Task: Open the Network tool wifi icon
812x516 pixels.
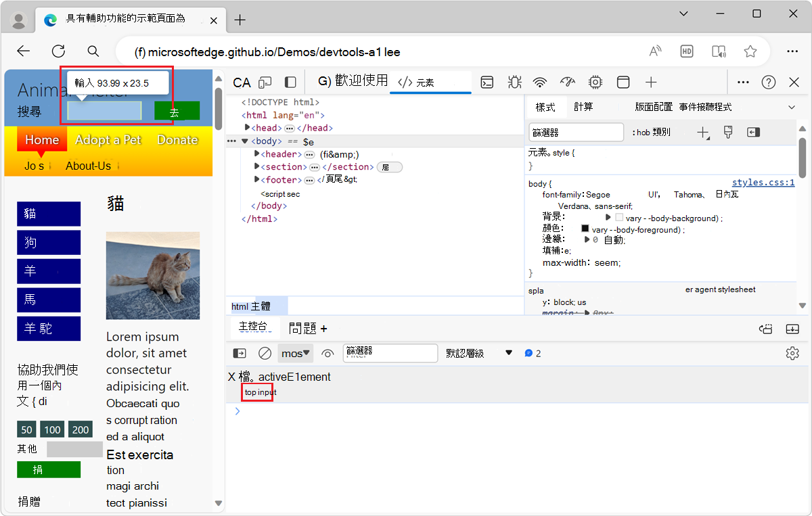Action: click(x=539, y=82)
